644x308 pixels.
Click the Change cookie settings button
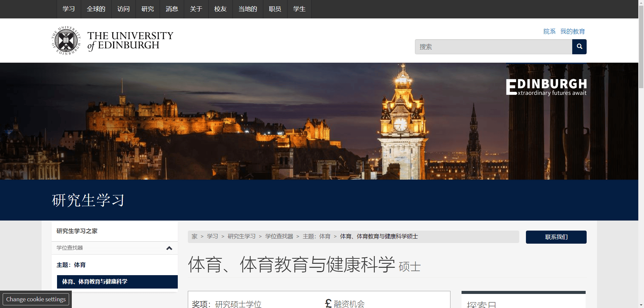point(36,299)
